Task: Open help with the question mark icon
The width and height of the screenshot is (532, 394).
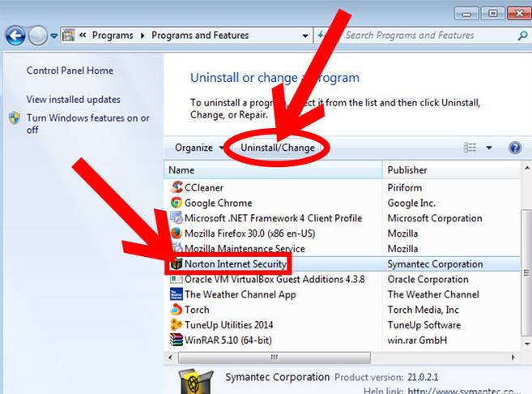Action: coord(514,148)
